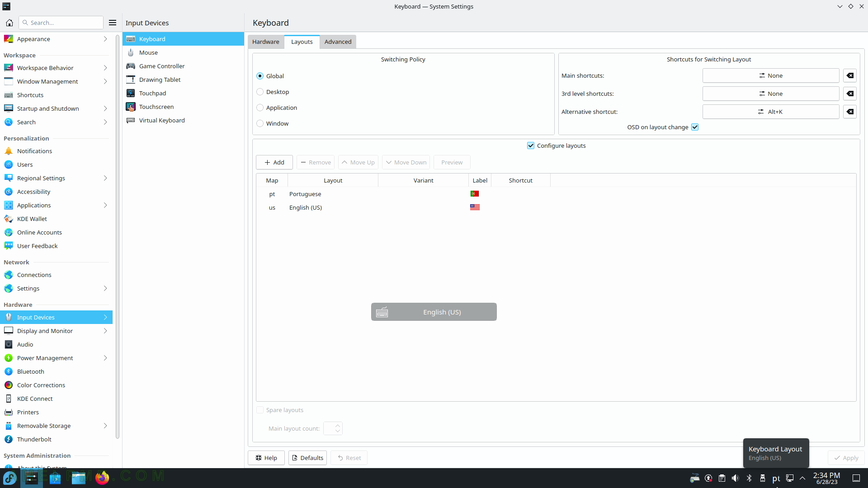
Task: Open the taskbar clock and calendar
Action: 827,478
